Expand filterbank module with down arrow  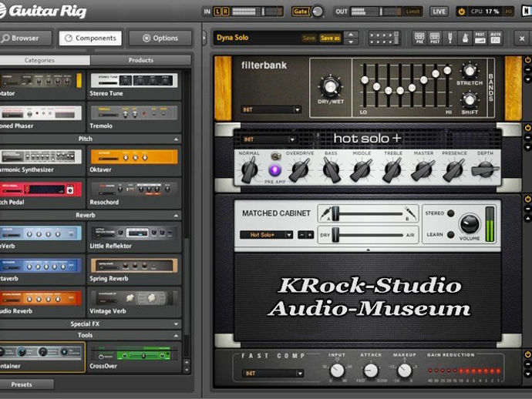point(527,79)
